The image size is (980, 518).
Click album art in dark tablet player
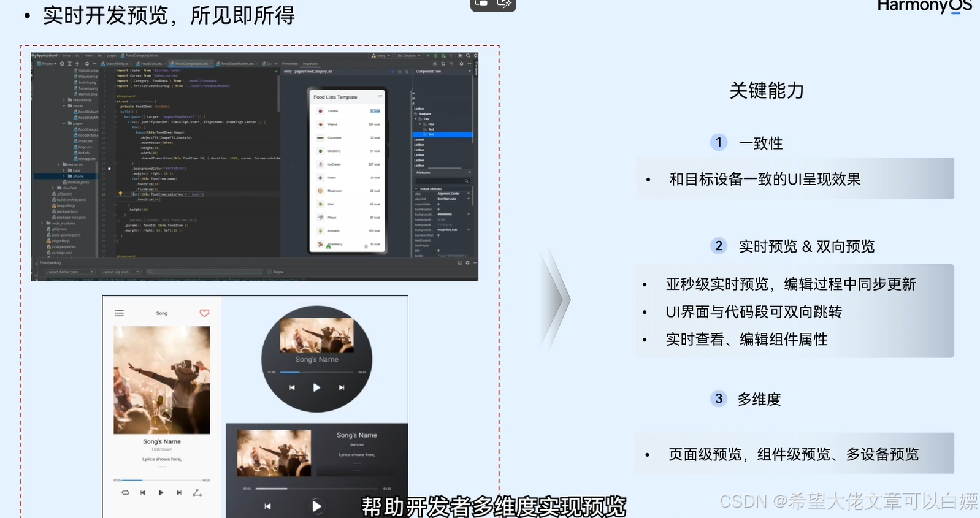click(x=274, y=453)
